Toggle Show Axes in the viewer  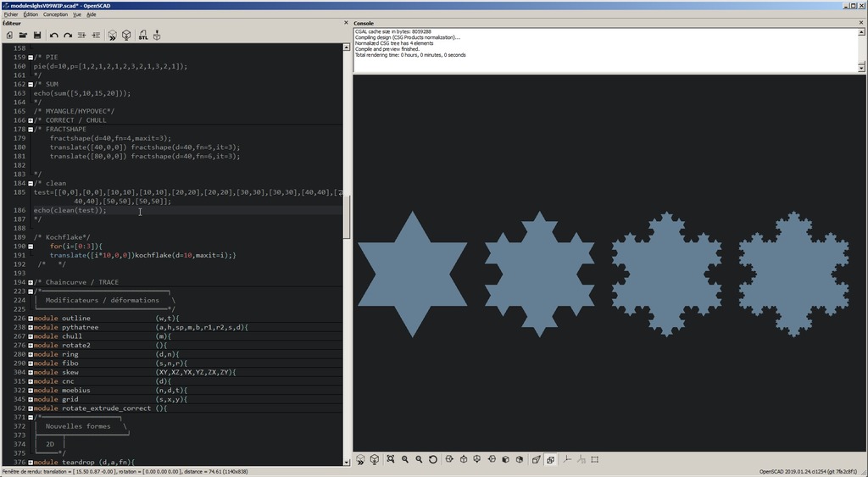[x=567, y=459]
